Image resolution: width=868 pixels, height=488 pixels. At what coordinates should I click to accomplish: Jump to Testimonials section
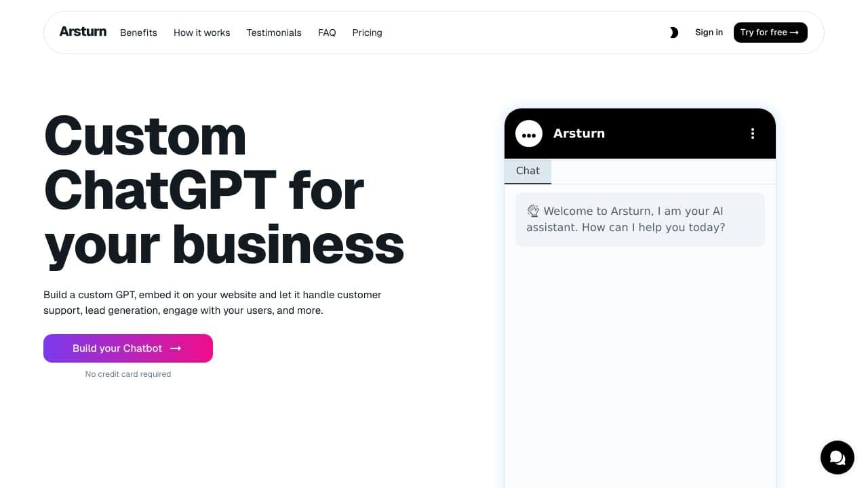(274, 33)
